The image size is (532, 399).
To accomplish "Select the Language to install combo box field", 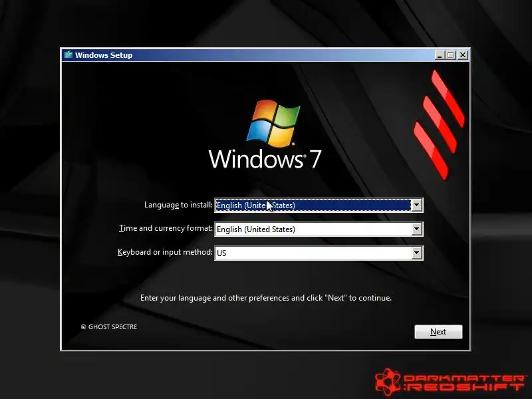I will (x=319, y=205).
